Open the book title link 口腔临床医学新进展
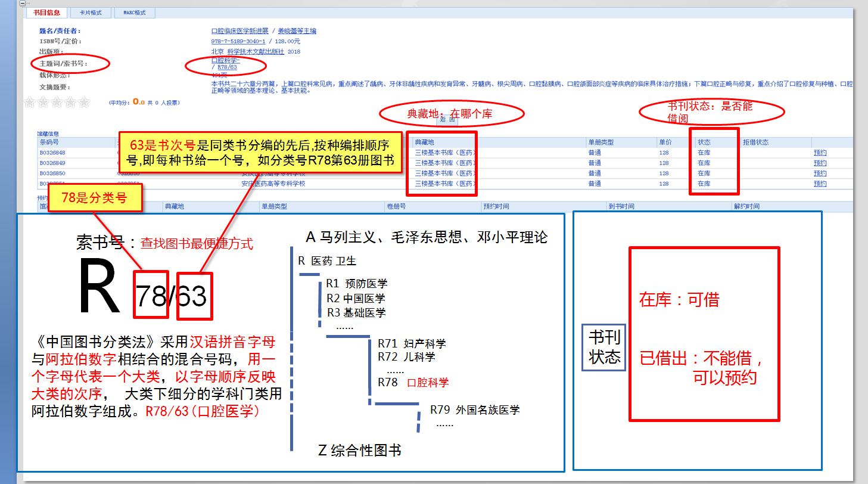Viewport: 868px width, 484px height. tap(239, 30)
